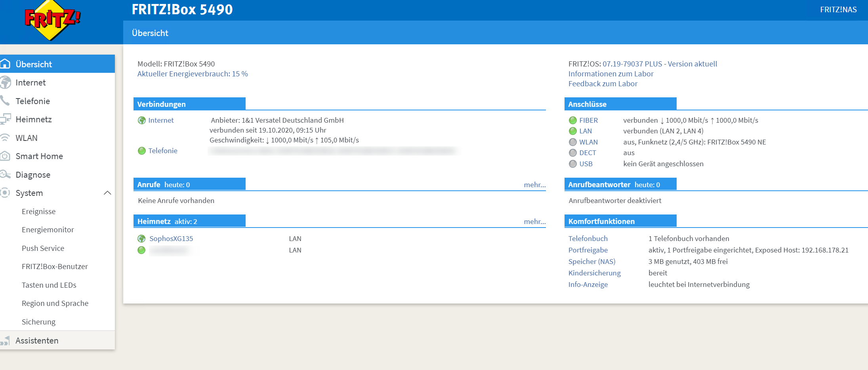
Task: Open Feedback zum Labor link
Action: [x=603, y=83]
